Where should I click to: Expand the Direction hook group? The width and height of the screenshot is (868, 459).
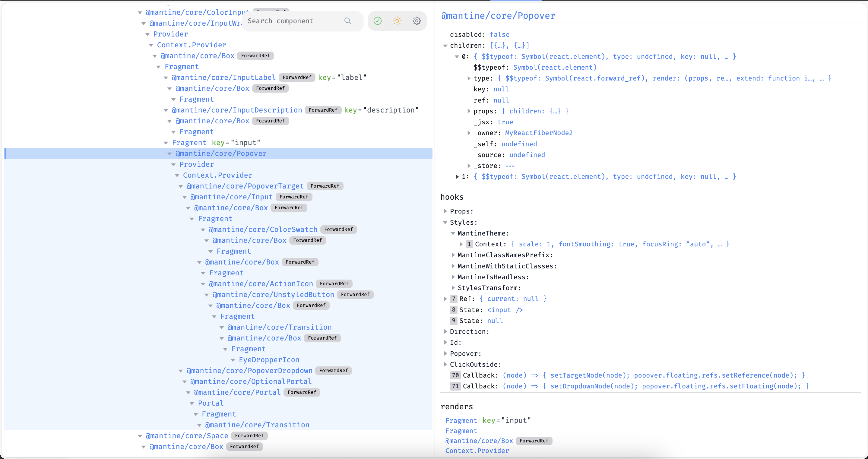point(445,331)
